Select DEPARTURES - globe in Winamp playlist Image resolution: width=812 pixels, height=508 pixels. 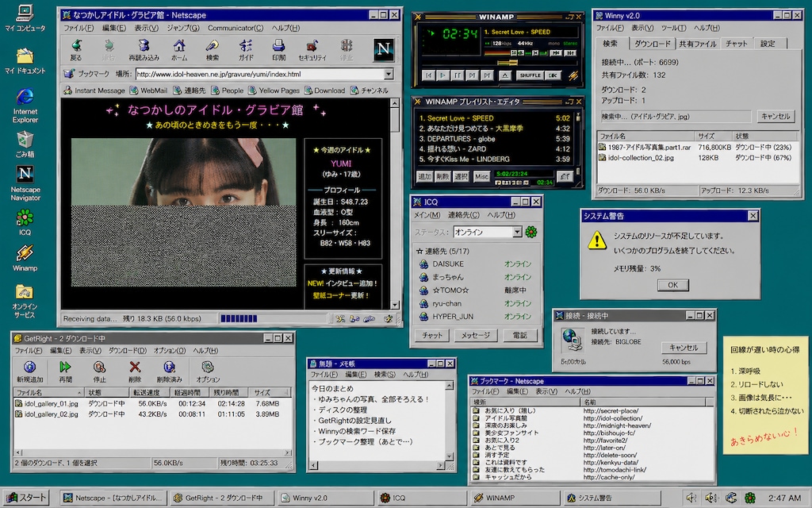tap(494, 138)
